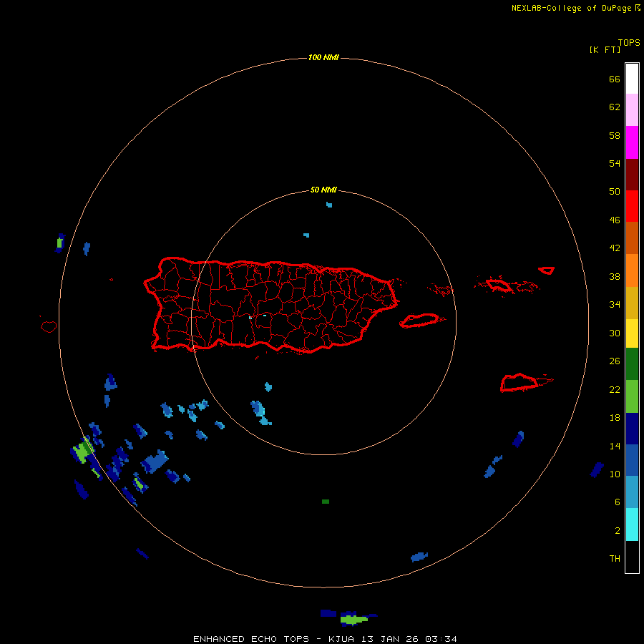Click the dark orange legend swatch below 46

coord(632,238)
